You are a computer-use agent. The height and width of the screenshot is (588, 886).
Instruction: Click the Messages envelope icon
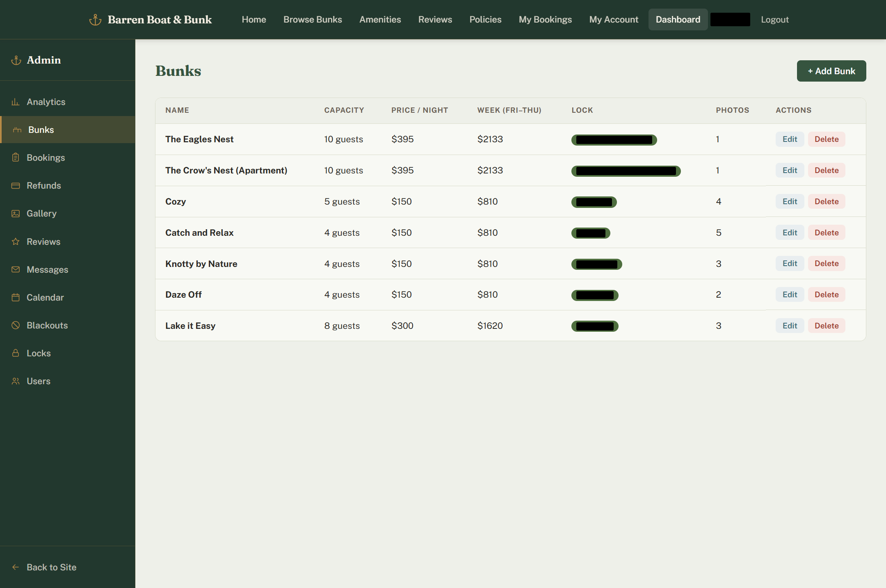16,269
